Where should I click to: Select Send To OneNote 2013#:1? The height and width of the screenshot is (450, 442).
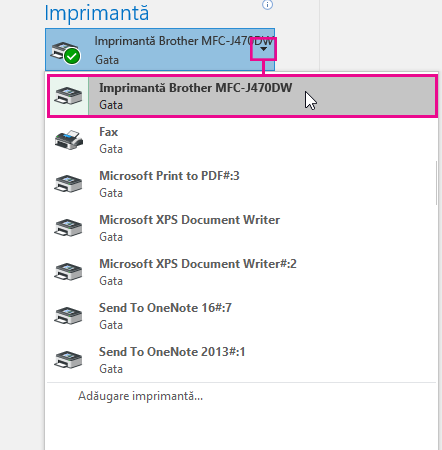[242, 360]
